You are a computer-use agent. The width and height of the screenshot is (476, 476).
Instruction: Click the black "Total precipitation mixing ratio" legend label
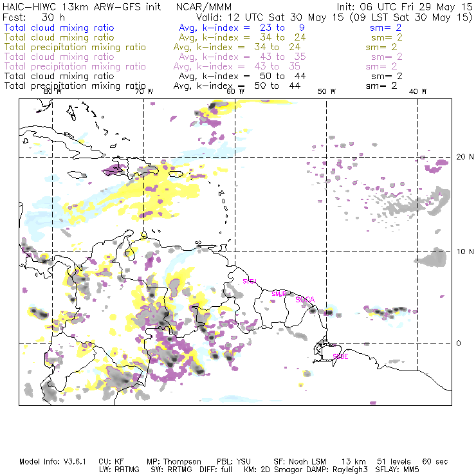75,86
